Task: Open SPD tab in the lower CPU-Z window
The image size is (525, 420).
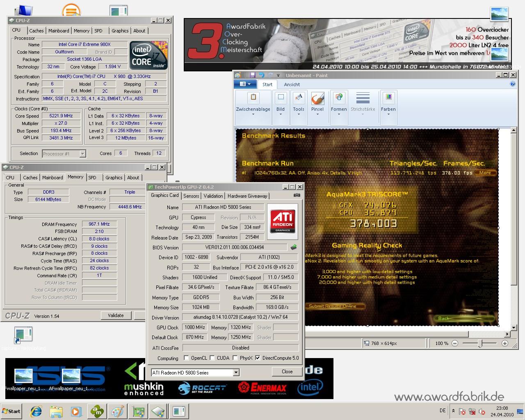Action: pyautogui.click(x=92, y=178)
